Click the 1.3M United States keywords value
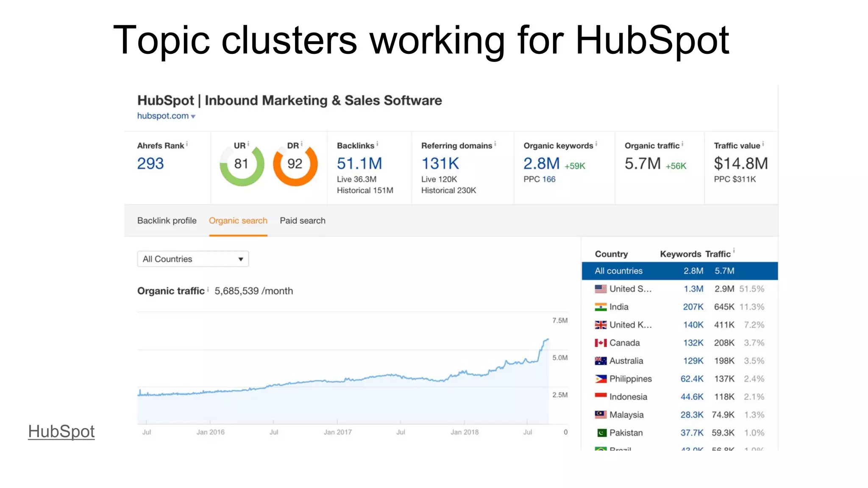 click(x=693, y=289)
